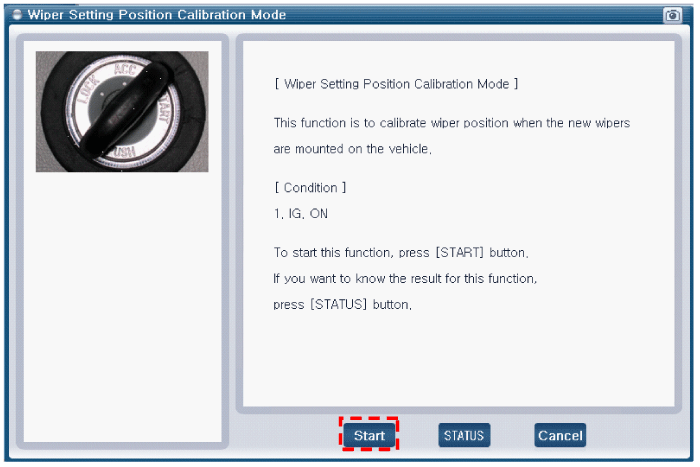Viewport: 700px width, 467px height.
Task: Click the bracketed calibration mode heading
Action: click(396, 84)
